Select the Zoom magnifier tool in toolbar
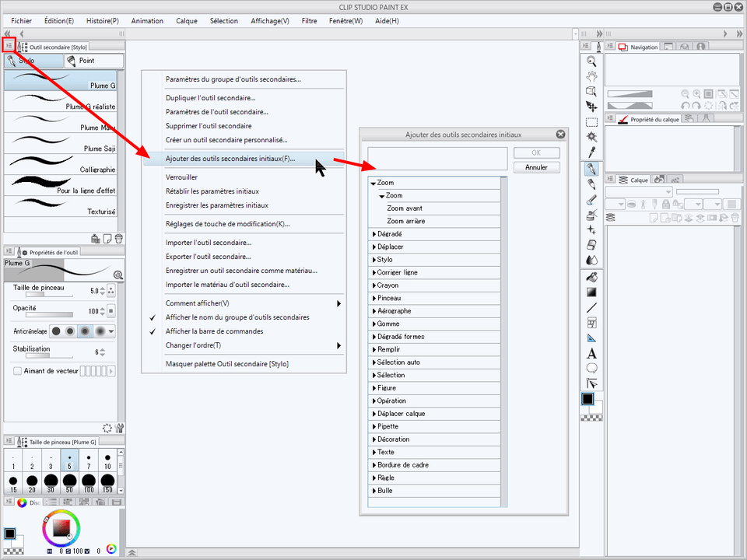The width and height of the screenshot is (747, 560). click(x=591, y=61)
